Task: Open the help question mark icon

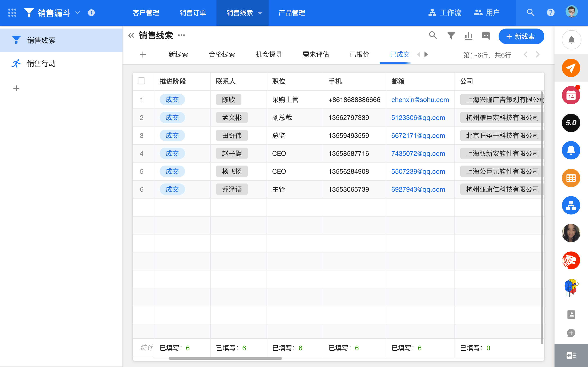Action: 551,12
